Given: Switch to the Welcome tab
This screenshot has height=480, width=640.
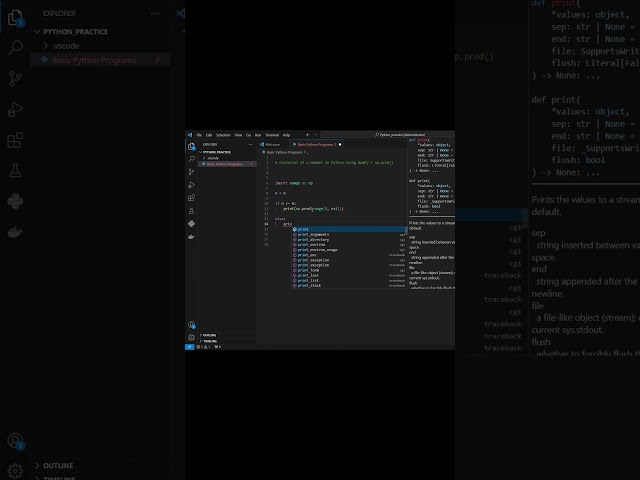Looking at the screenshot, I should pyautogui.click(x=272, y=144).
